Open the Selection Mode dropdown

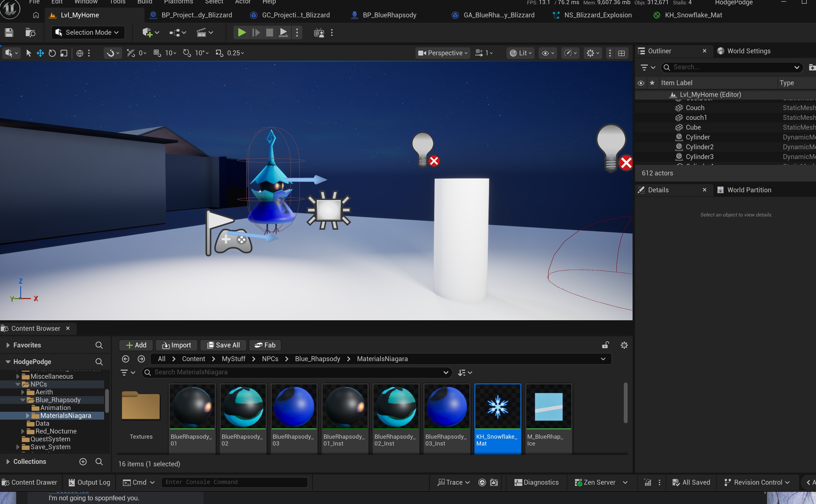click(x=88, y=33)
